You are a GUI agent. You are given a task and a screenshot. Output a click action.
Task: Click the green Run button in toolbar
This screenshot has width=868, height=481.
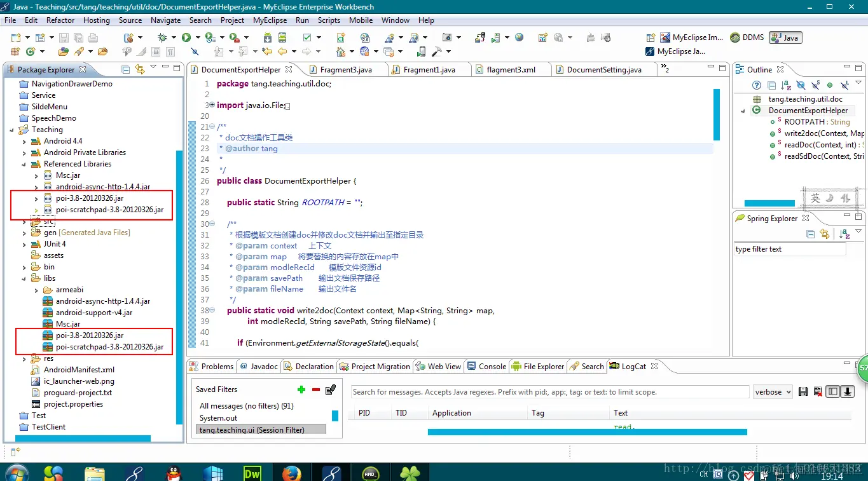pyautogui.click(x=186, y=37)
